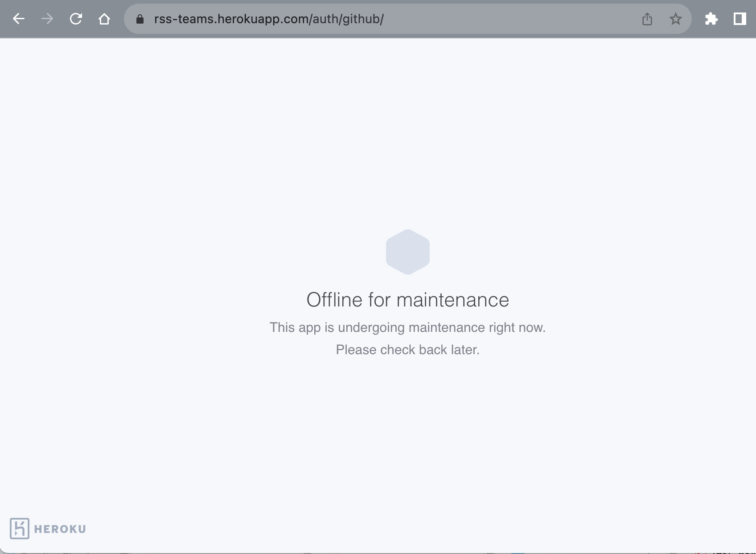Click the hexagon placeholder graphic
Screen dimensions: 756x554
407,252
